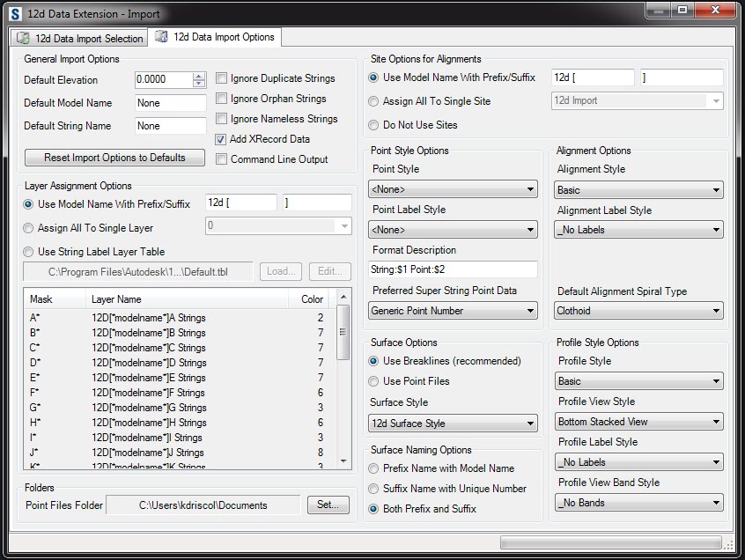Click color value 8 in J* row
745x560 pixels.
pos(321,453)
